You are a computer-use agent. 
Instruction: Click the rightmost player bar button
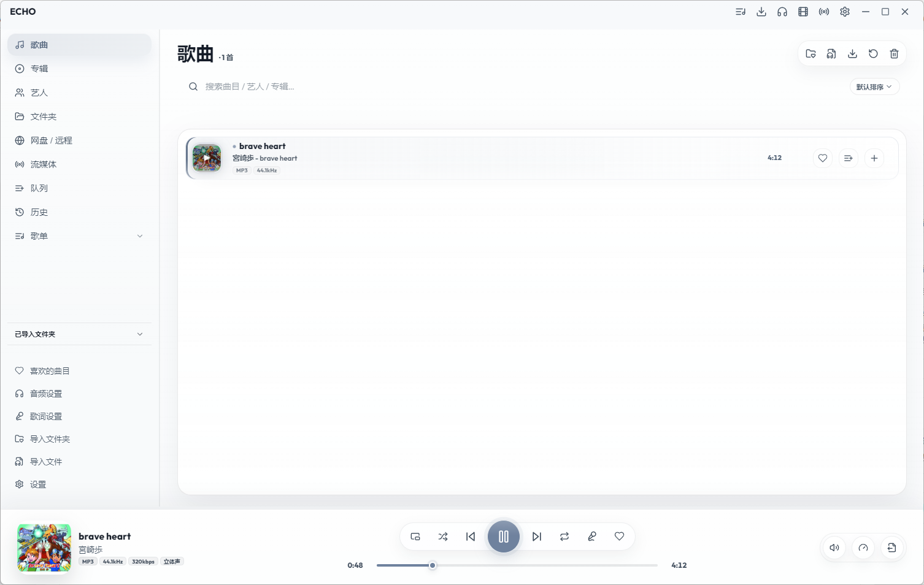point(892,548)
